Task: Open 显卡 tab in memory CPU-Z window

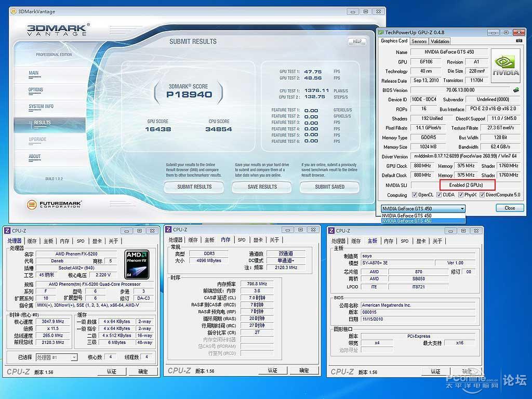Action: [x=258, y=240]
